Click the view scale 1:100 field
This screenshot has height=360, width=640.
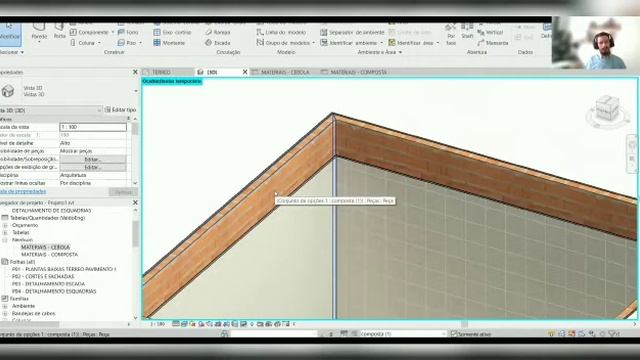pyautogui.click(x=93, y=127)
